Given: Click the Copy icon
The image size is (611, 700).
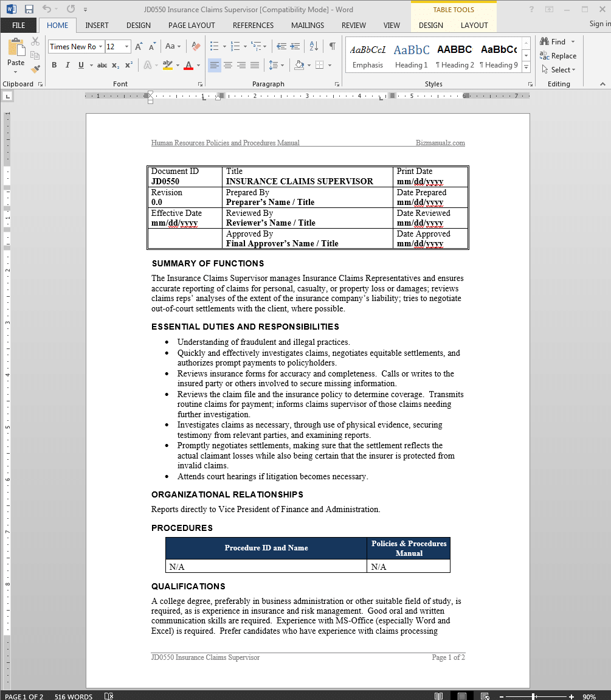Looking at the screenshot, I should (35, 55).
